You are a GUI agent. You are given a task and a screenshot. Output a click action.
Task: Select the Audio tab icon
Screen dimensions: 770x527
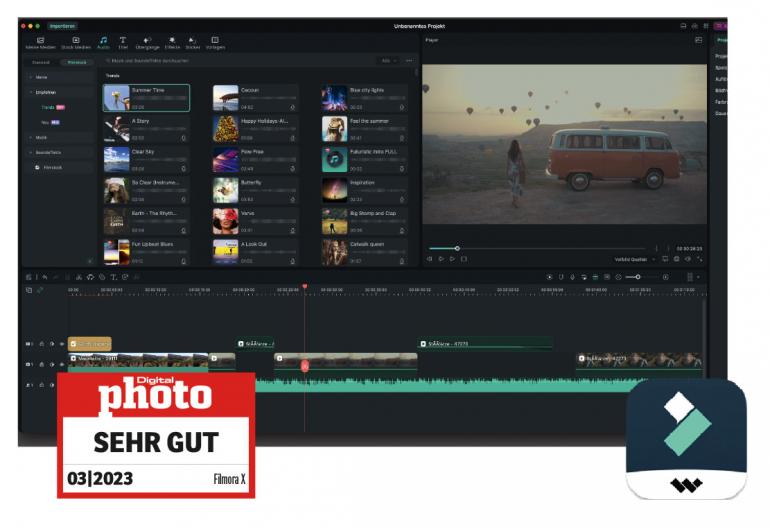pos(103,40)
